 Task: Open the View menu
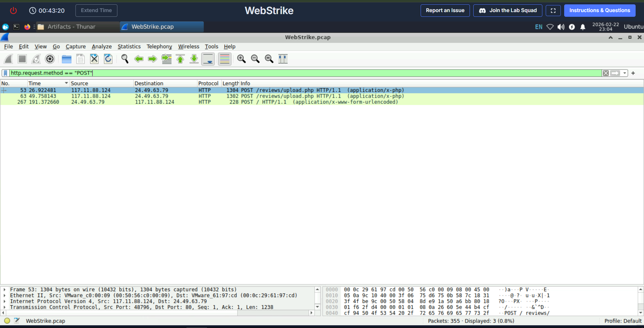pyautogui.click(x=41, y=46)
